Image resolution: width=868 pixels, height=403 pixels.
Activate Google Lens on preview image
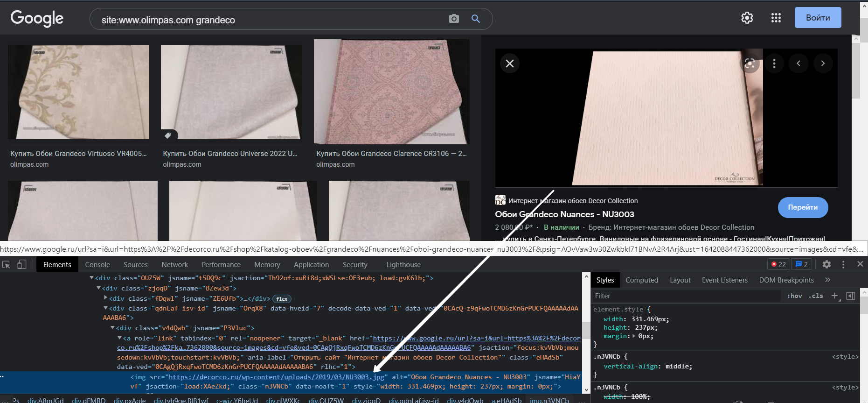750,64
